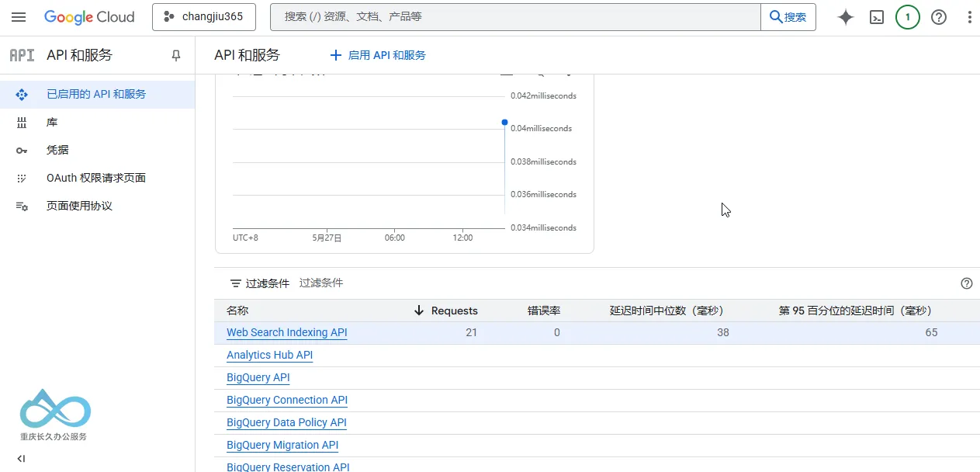This screenshot has width=980, height=472.
Task: Open BigQuery API link
Action: click(258, 377)
